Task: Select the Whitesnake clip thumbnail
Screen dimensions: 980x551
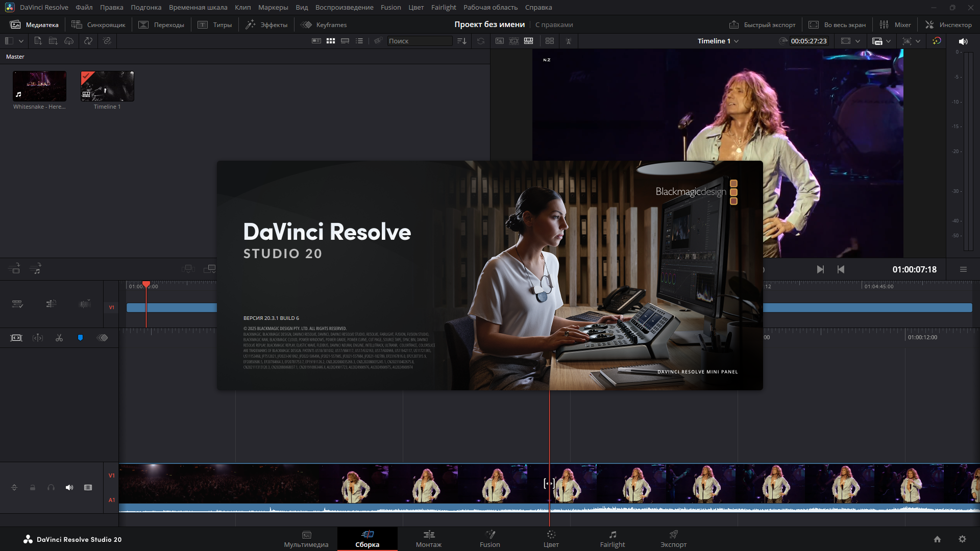Action: (39, 86)
